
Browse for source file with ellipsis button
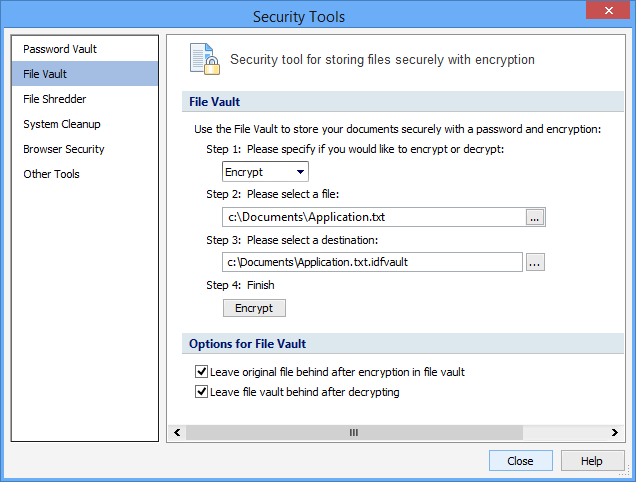point(535,217)
